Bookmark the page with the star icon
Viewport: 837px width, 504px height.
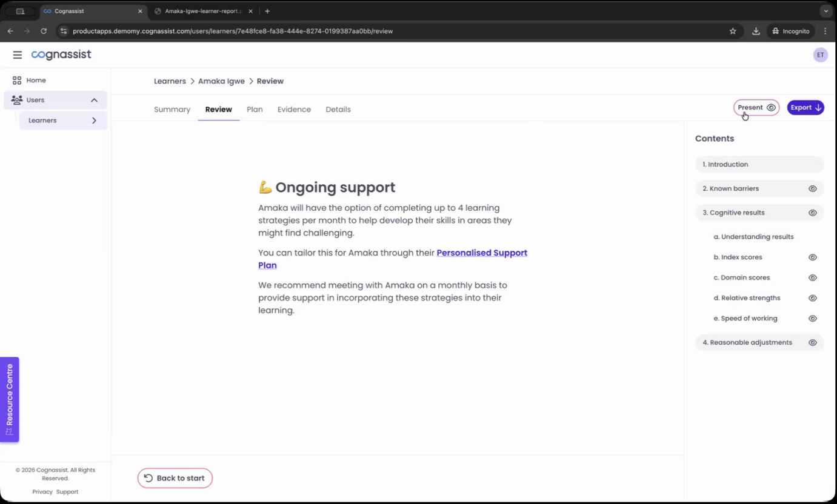(733, 31)
